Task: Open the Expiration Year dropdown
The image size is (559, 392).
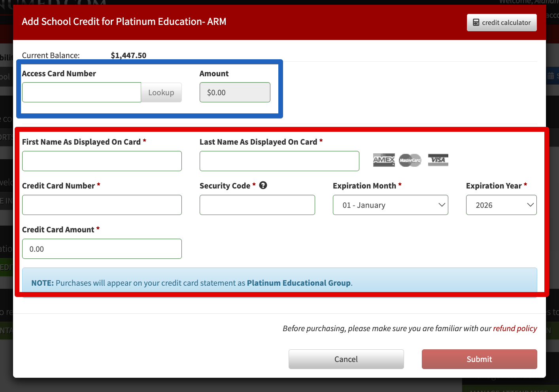Action: (501, 205)
